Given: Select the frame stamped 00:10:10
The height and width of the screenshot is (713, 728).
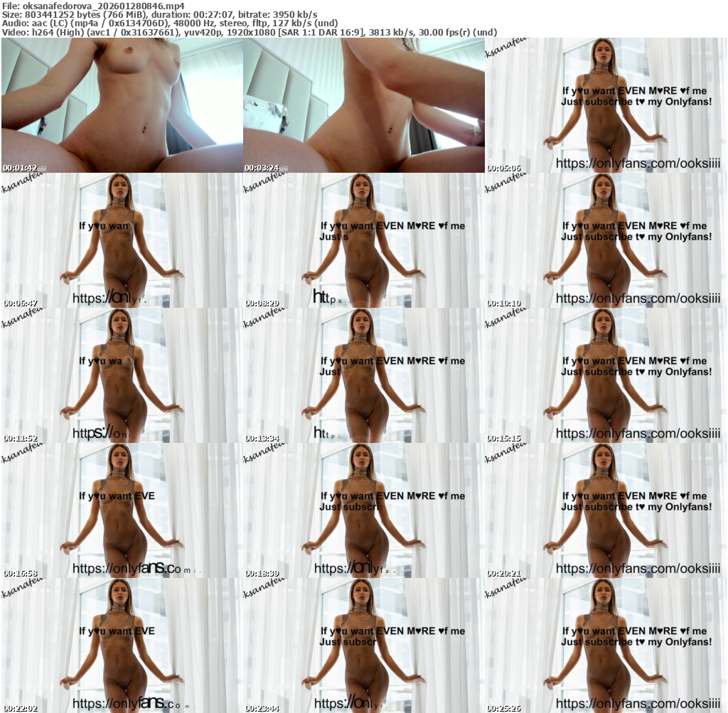Looking at the screenshot, I should coord(606,240).
